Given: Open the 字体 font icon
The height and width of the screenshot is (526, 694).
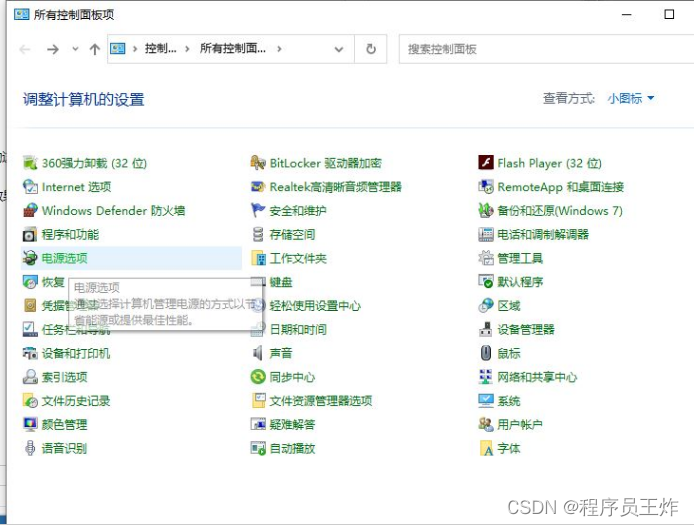Looking at the screenshot, I should tap(486, 449).
